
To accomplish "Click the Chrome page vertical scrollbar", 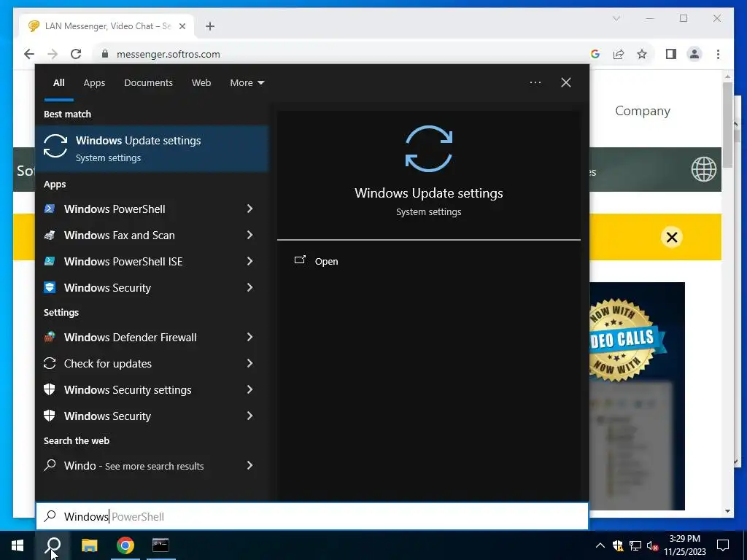I will [x=727, y=125].
